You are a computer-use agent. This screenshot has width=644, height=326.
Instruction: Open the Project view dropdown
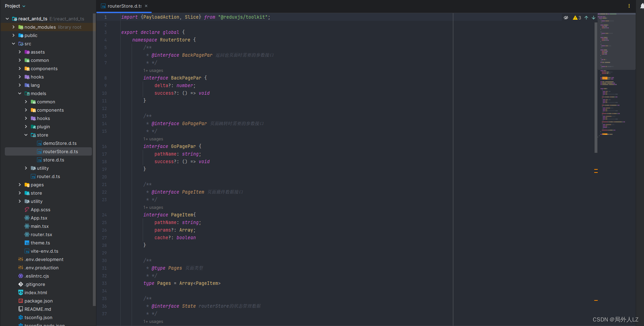tap(15, 6)
